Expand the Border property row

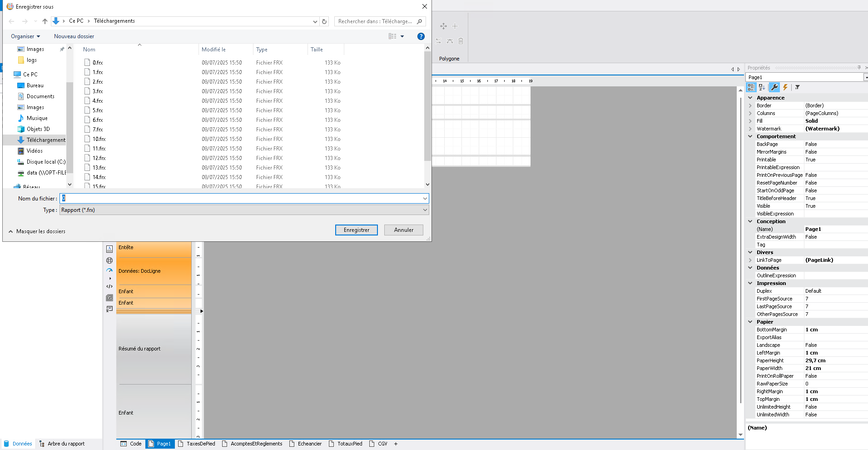pos(750,105)
